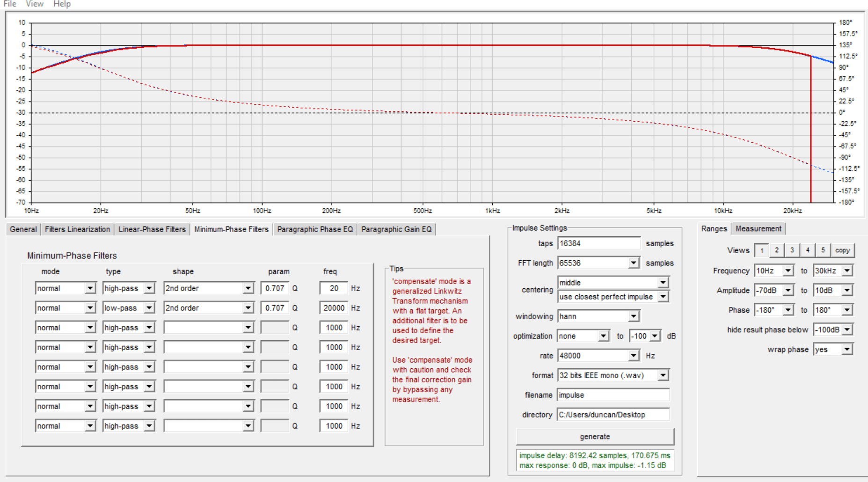This screenshot has width=868, height=482.
Task: Switch to Linear-Phase Filters tab
Action: (152, 229)
